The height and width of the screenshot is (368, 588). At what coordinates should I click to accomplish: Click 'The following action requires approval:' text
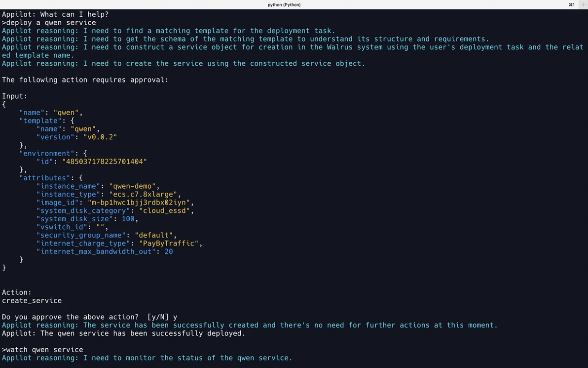pos(85,80)
